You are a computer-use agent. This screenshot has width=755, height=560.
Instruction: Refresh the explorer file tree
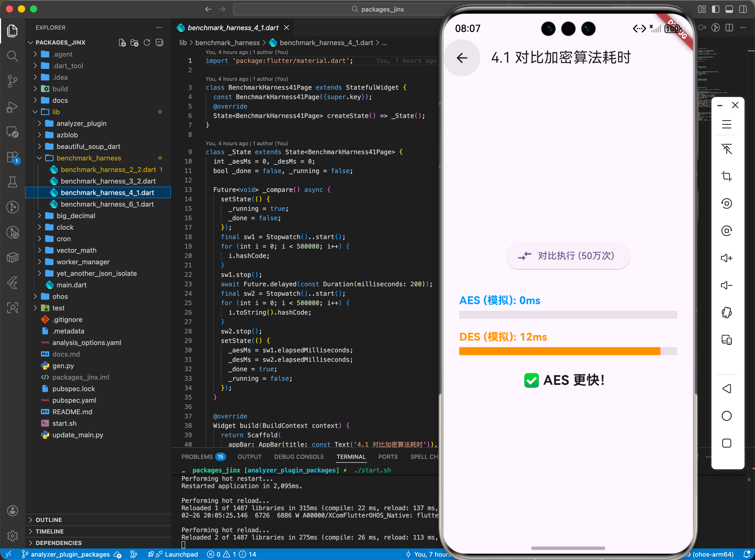pos(147,43)
